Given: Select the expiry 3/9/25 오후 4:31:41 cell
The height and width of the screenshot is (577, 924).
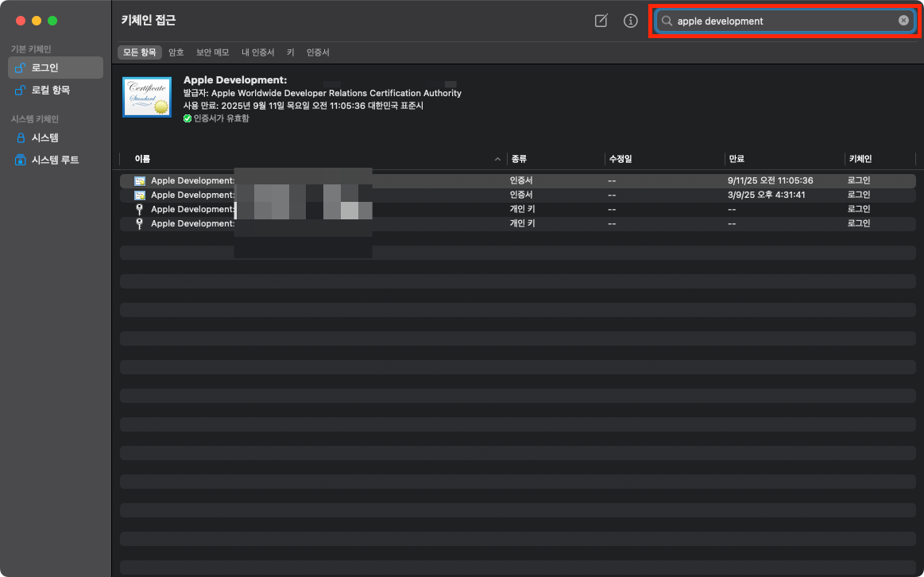Looking at the screenshot, I should [766, 195].
